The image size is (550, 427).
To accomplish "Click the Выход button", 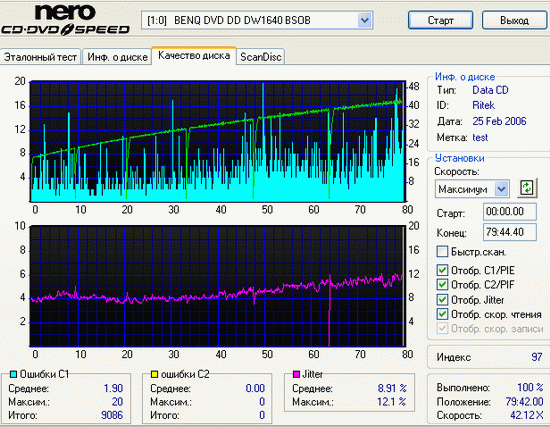I will click(514, 20).
